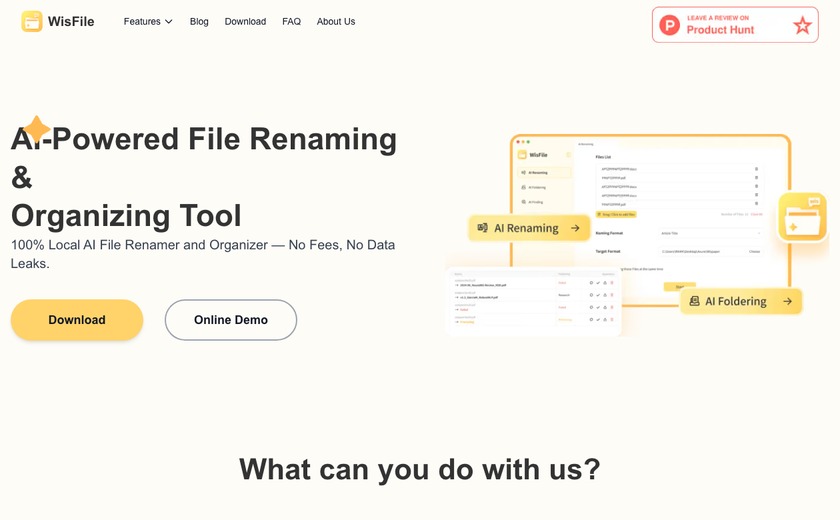The image size is (840, 520).
Task: Click the WisFile logo inside app preview
Action: tap(532, 155)
